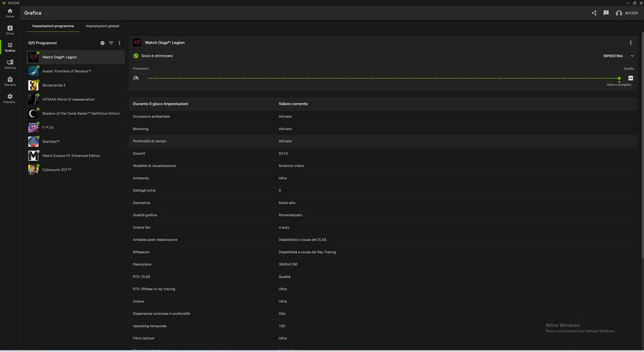Select Cyberpunk 2077 in programs list
The height and width of the screenshot is (352, 644).
pyautogui.click(x=75, y=170)
